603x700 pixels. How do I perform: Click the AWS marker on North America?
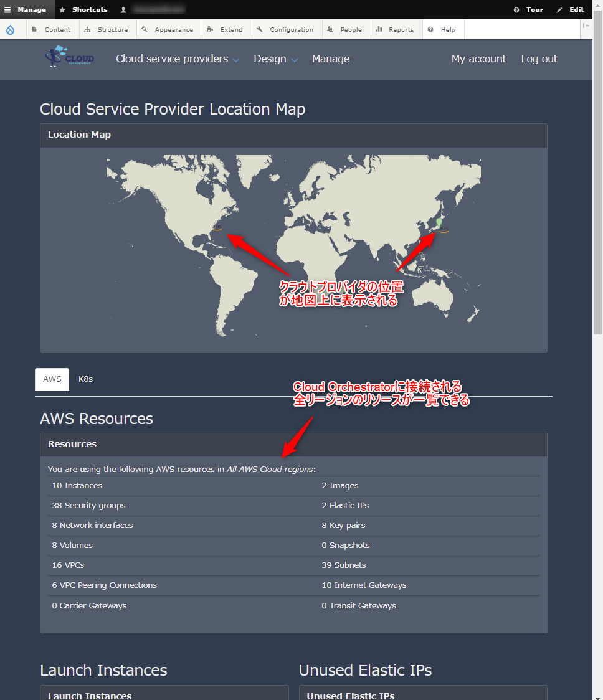click(x=217, y=227)
